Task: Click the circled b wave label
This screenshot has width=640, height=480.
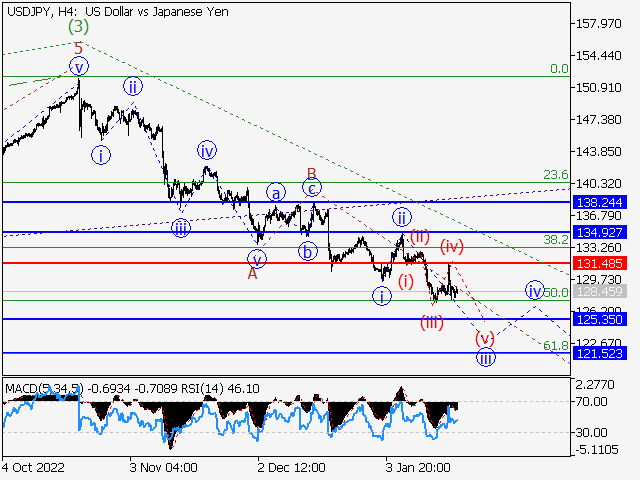Action: (307, 251)
